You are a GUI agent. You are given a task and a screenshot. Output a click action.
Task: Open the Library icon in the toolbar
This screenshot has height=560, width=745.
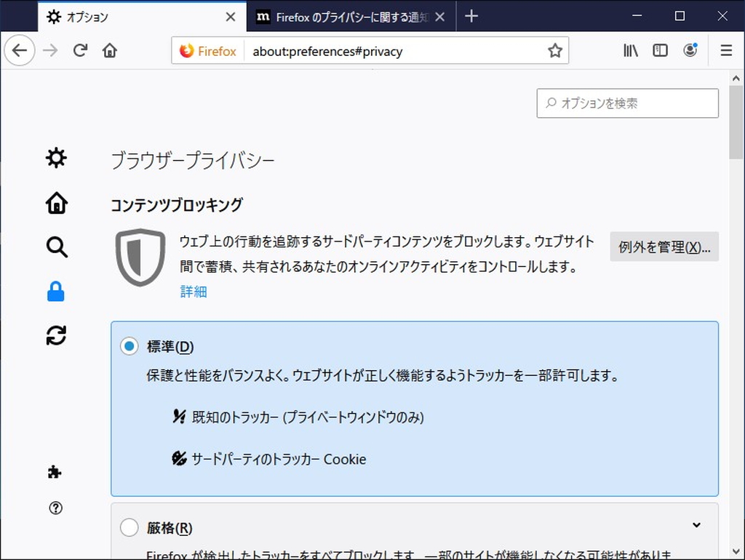630,50
